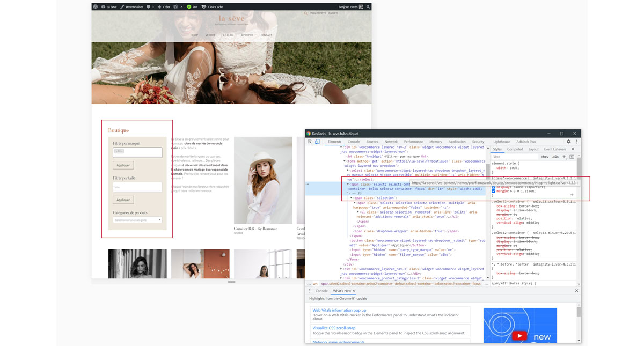Switch to the Adblock Plus tab
644x346 pixels.
click(526, 142)
